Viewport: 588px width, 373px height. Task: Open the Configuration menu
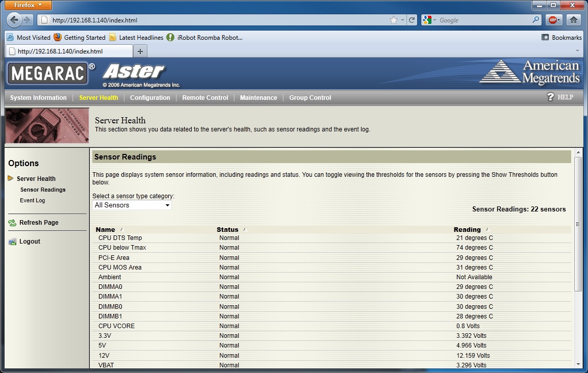[150, 97]
